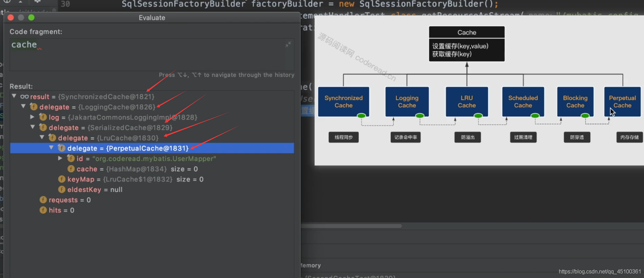644x278 pixels.
Task: Select delegate = LruCache@1830 row
Action: [152, 138]
